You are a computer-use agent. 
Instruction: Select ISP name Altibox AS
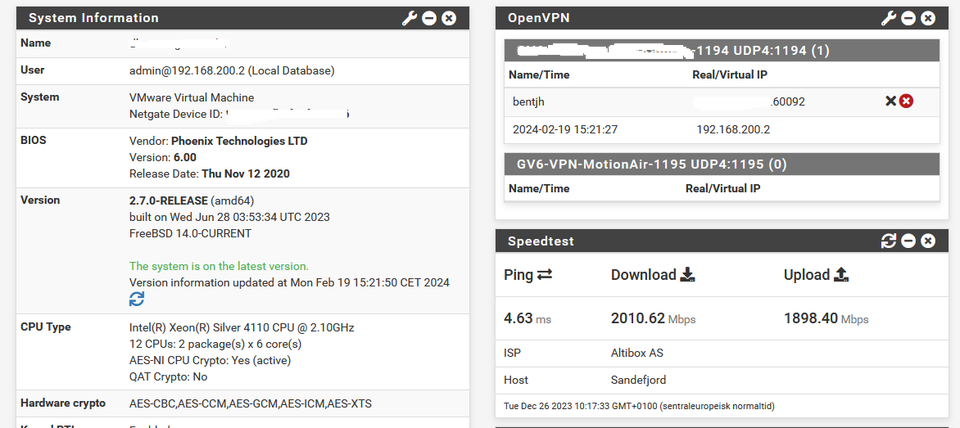(x=637, y=353)
